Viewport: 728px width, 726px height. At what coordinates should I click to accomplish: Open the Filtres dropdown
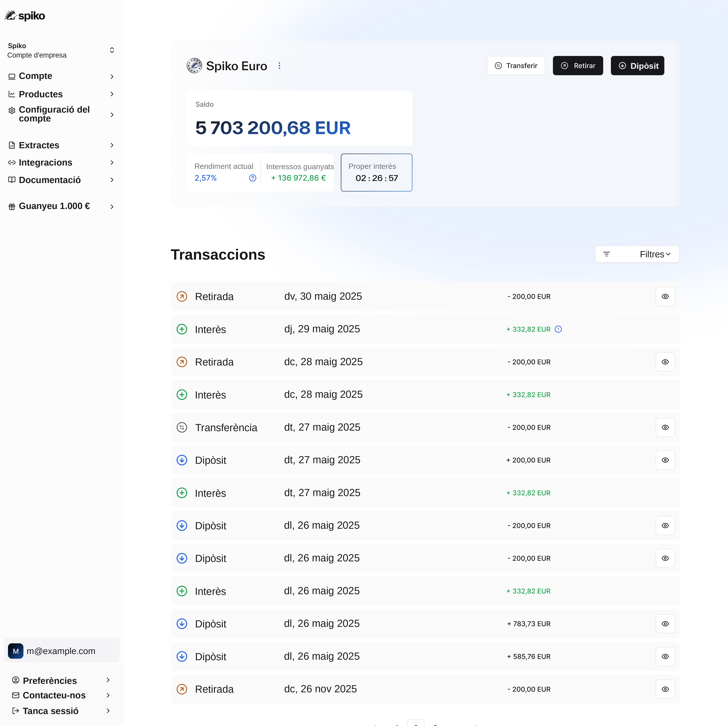pyautogui.click(x=637, y=254)
